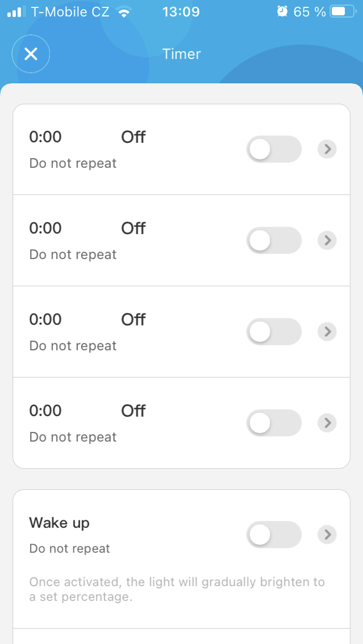Turn on the second 0:00 timer switch
Image resolution: width=363 pixels, height=644 pixels.
(274, 240)
